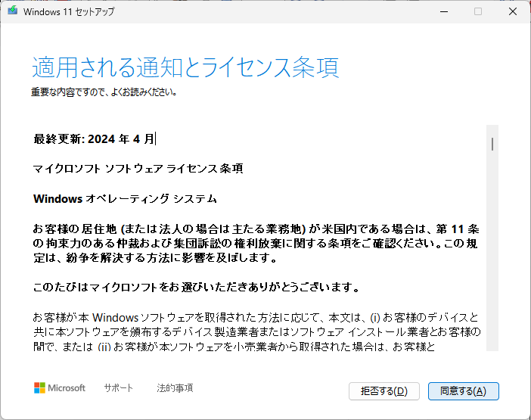The image size is (531, 420).
Task: Accept the license with 同意する(A)
Action: (463, 391)
